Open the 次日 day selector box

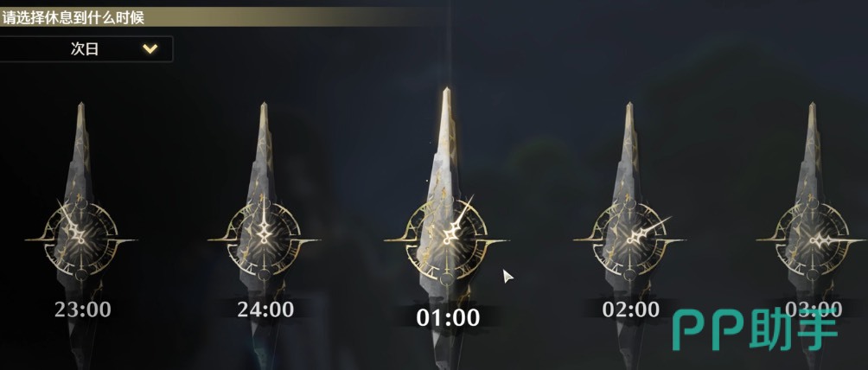[86, 48]
